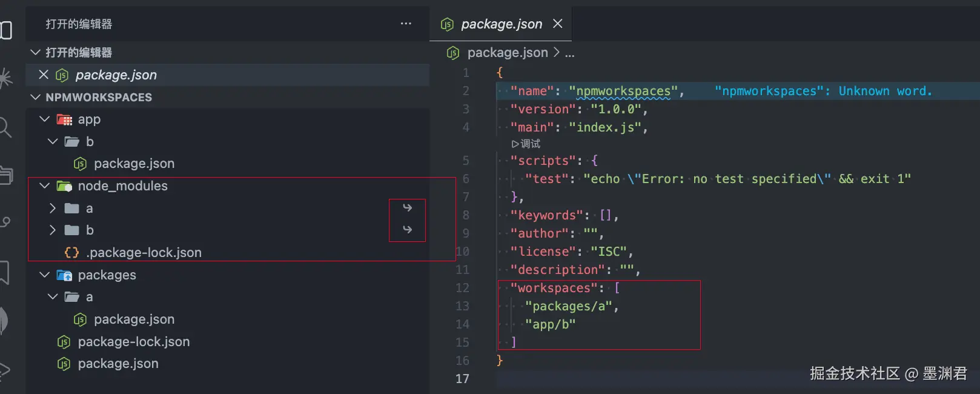Collapse the node_modules folder
Screen dimensions: 980x394
45,186
